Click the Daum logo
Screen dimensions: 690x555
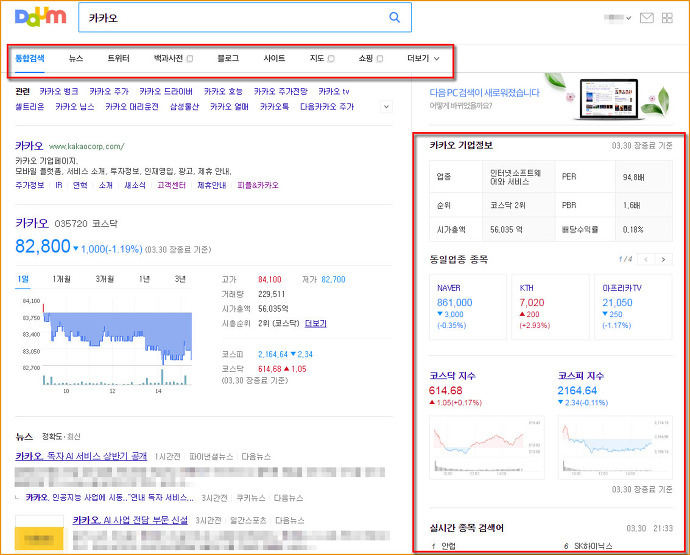pos(40,17)
